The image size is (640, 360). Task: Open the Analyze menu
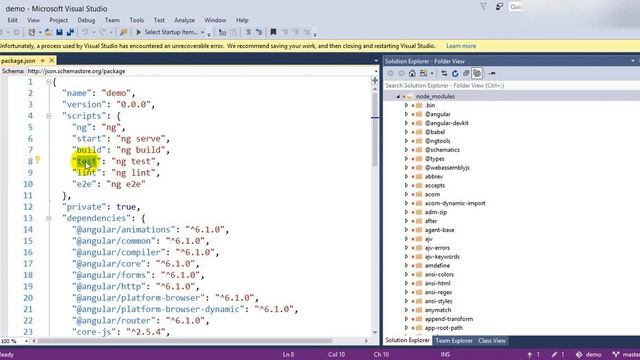[x=184, y=20]
